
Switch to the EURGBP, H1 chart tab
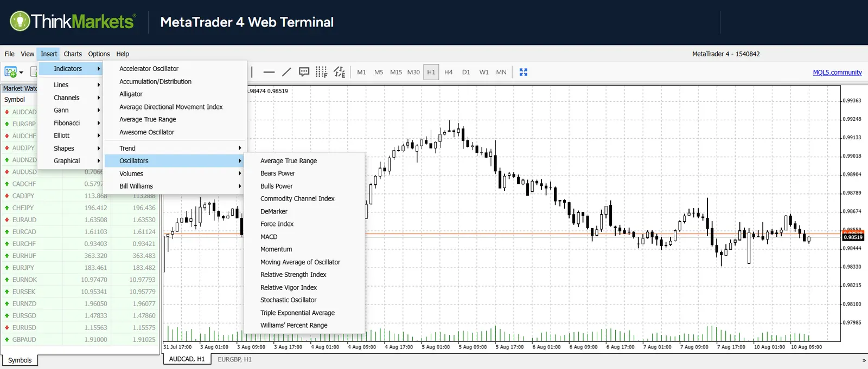pos(234,359)
